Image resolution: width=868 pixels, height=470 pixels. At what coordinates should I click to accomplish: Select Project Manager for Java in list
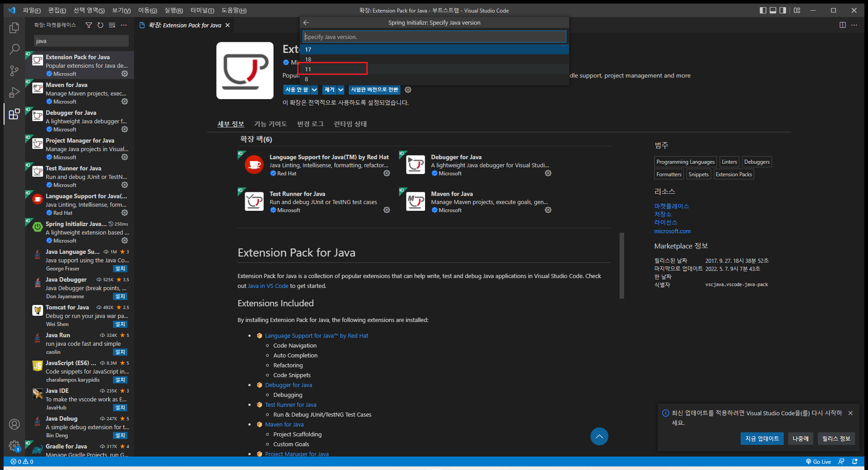[80, 148]
